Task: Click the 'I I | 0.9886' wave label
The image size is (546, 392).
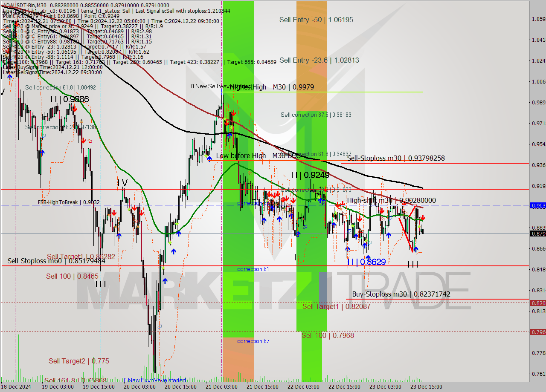Action: tap(70, 99)
